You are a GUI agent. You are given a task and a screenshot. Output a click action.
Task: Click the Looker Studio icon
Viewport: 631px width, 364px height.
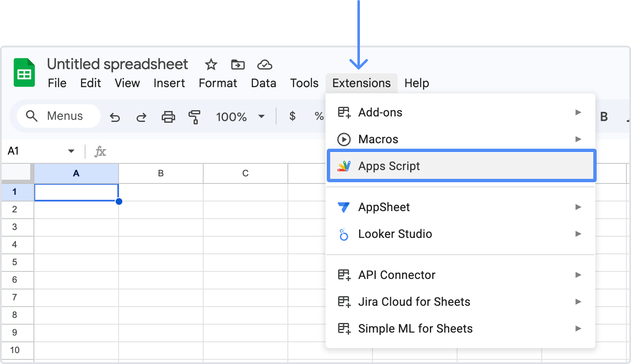tap(344, 234)
